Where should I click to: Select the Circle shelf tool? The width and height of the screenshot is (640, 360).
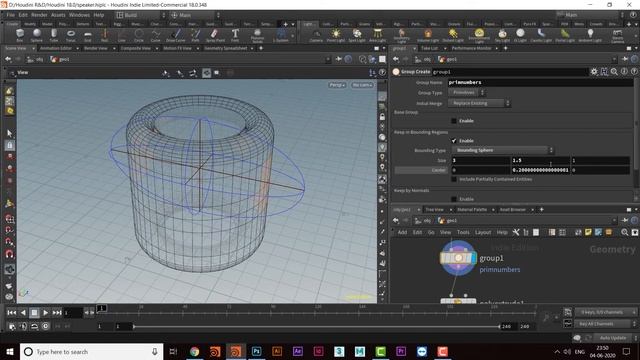[139, 35]
